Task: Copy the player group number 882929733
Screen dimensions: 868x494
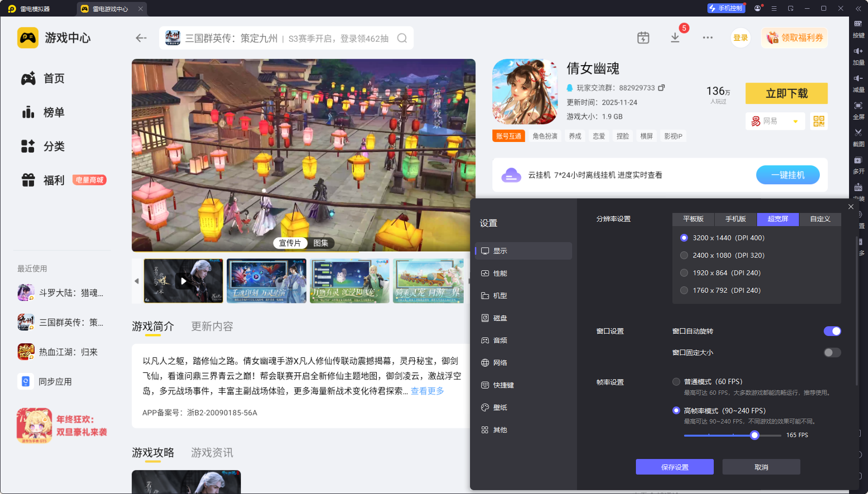Action: coord(661,88)
